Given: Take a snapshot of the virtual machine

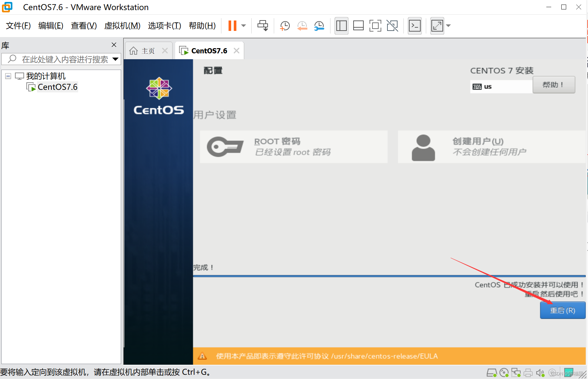Looking at the screenshot, I should point(285,26).
